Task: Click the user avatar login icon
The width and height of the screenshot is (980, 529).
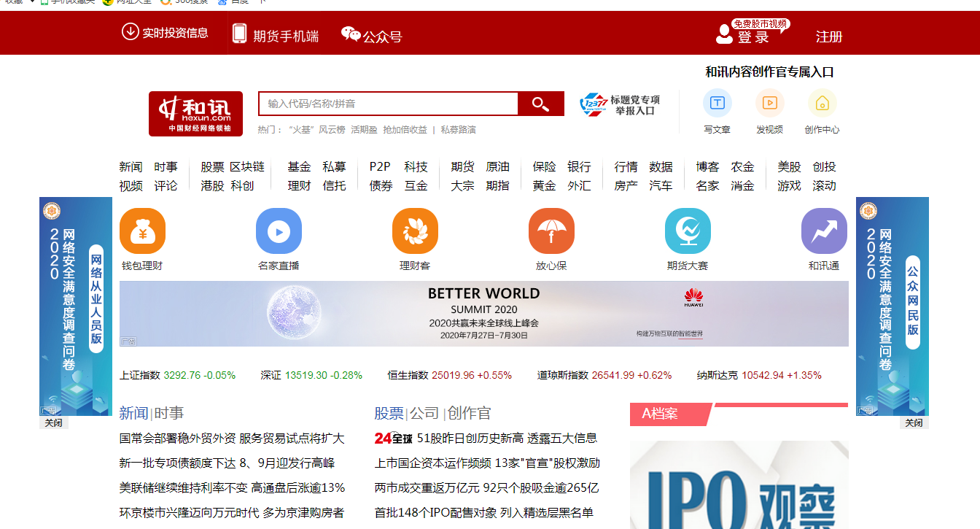Action: point(724,34)
